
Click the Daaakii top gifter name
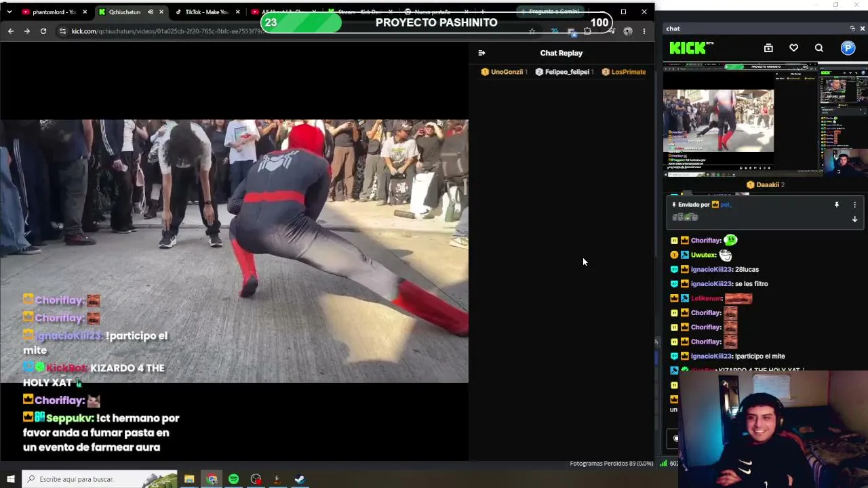tap(768, 184)
